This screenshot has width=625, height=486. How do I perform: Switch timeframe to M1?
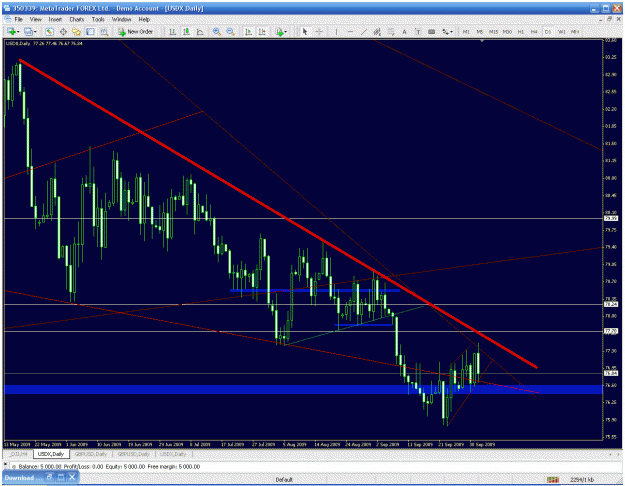point(466,31)
